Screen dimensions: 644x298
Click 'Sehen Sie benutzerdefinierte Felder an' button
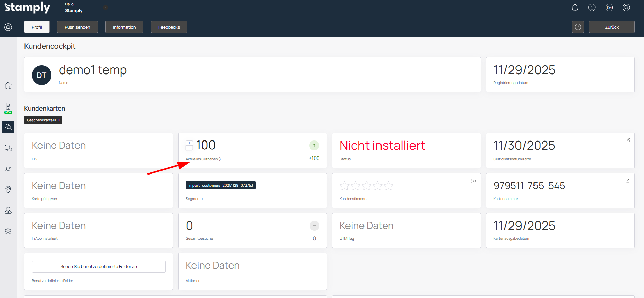[x=99, y=267]
